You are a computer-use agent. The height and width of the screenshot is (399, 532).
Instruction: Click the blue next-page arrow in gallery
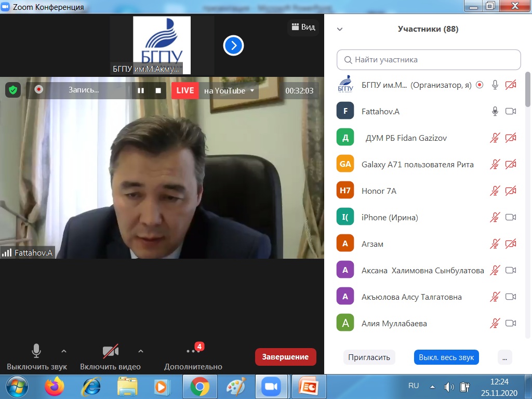(233, 46)
